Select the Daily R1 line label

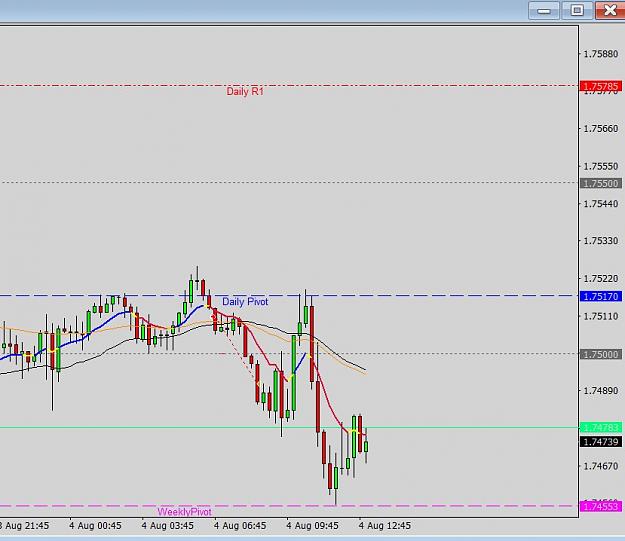tap(245, 91)
